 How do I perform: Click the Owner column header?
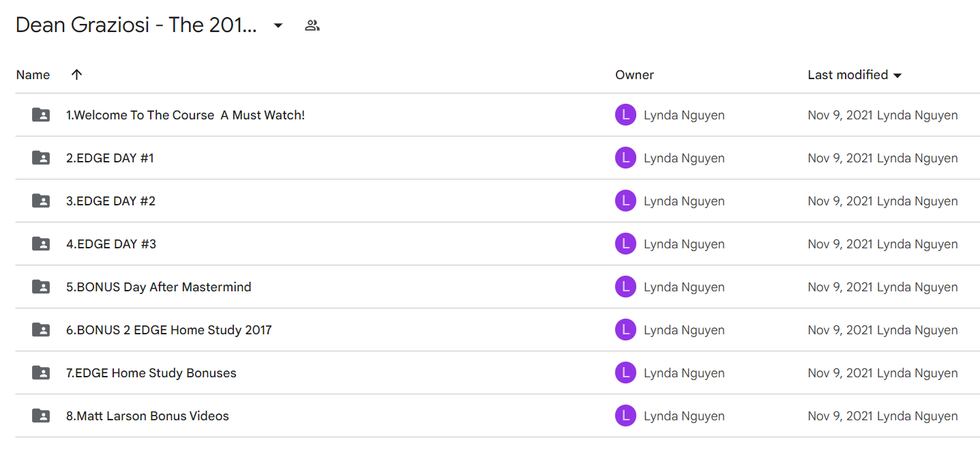(634, 75)
